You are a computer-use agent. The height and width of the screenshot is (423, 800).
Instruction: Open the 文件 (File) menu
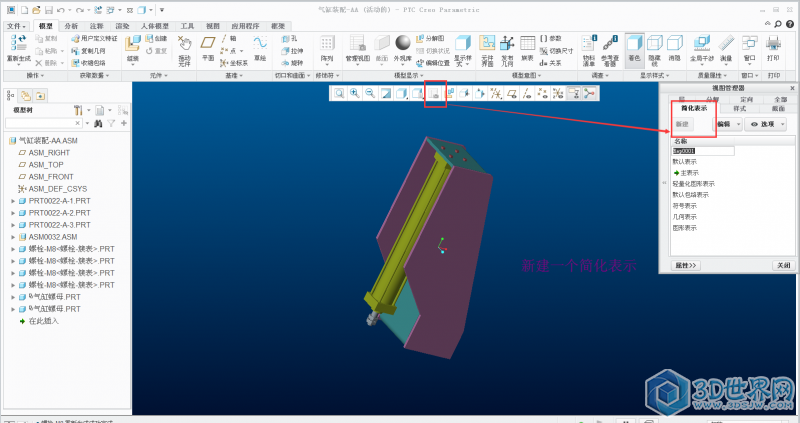[15, 24]
